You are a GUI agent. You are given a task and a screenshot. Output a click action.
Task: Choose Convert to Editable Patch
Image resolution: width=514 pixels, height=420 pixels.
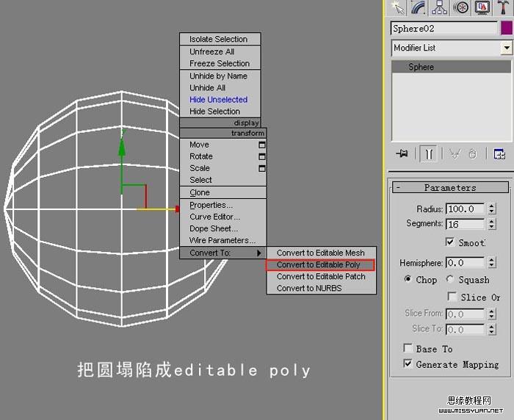tap(321, 277)
